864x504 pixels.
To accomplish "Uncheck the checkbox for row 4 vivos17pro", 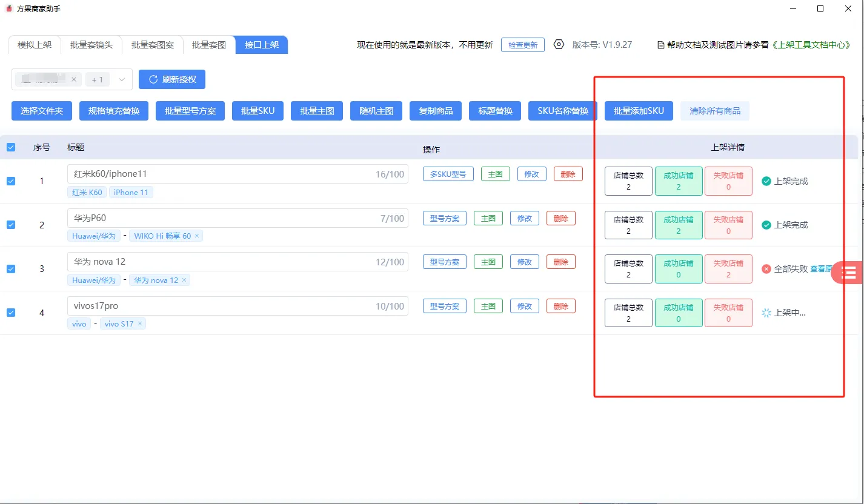I will pyautogui.click(x=11, y=313).
